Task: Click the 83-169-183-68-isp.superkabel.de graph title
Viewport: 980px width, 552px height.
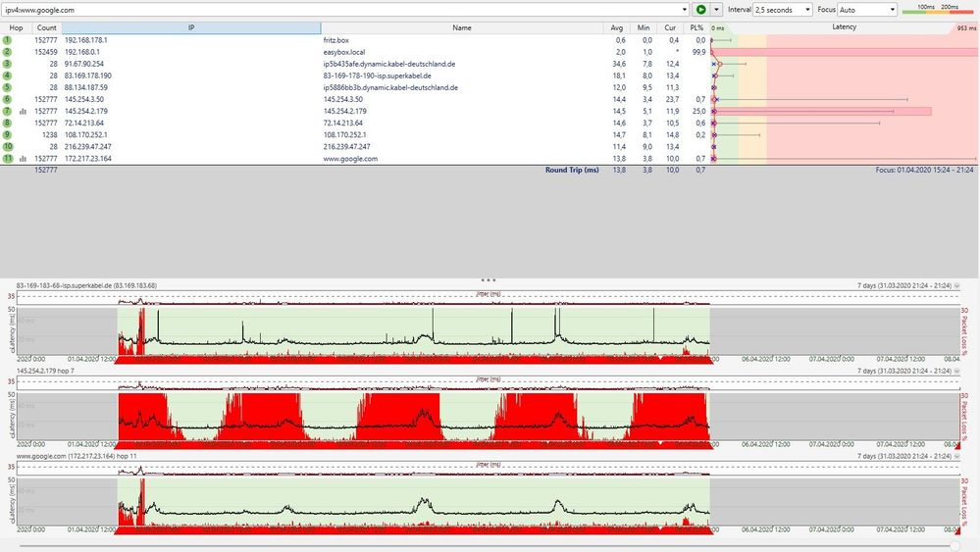Action: click(x=86, y=285)
